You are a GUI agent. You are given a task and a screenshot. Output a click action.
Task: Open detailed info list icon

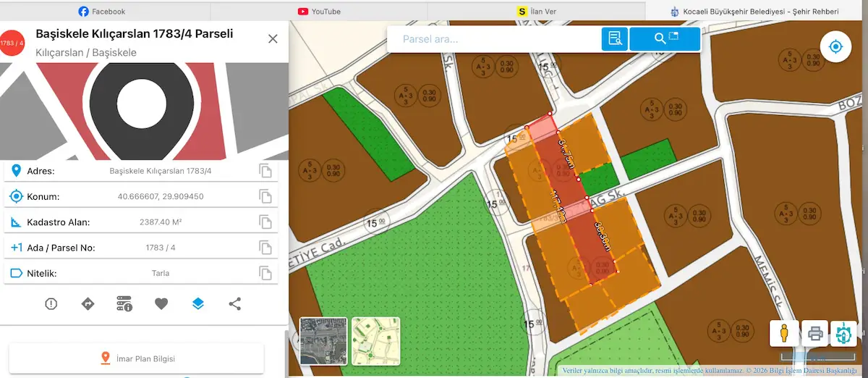click(x=124, y=304)
